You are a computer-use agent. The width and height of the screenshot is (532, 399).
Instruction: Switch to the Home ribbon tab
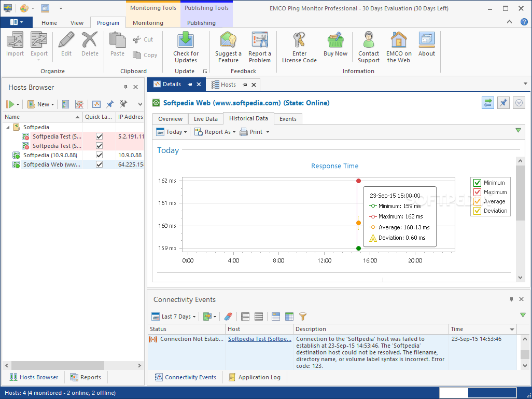(x=49, y=23)
